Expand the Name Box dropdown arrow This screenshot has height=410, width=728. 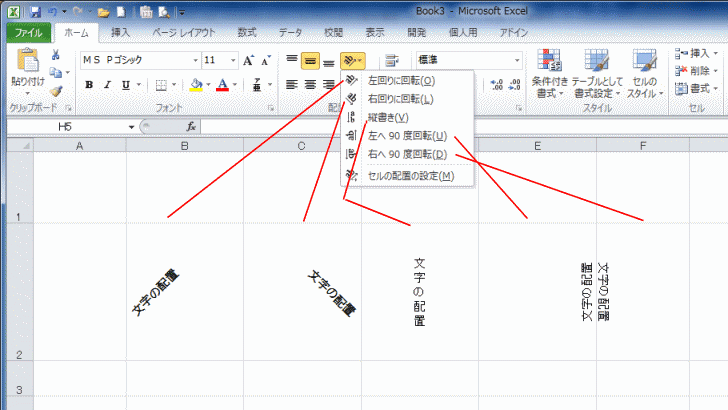pos(131,127)
